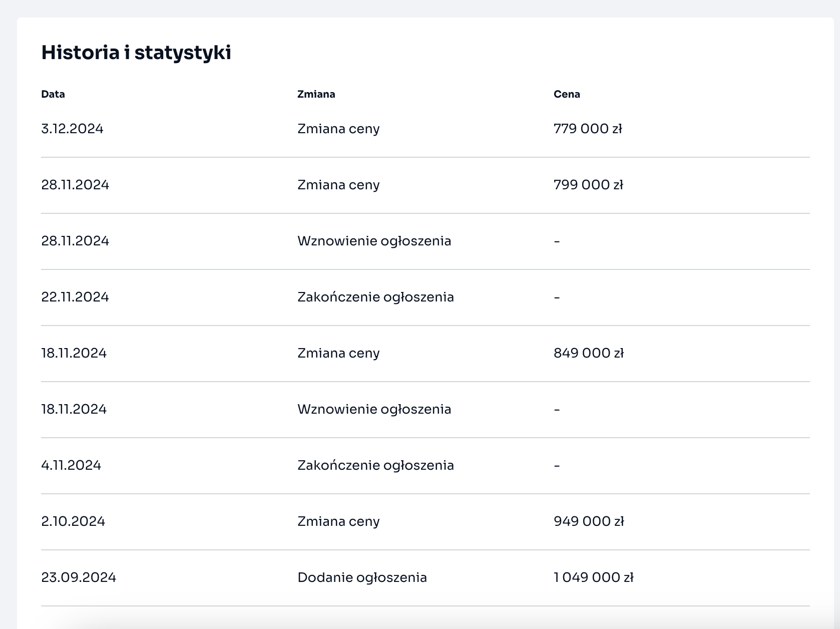Image resolution: width=840 pixels, height=629 pixels.
Task: Click the 799 000 zł price
Action: coord(588,185)
